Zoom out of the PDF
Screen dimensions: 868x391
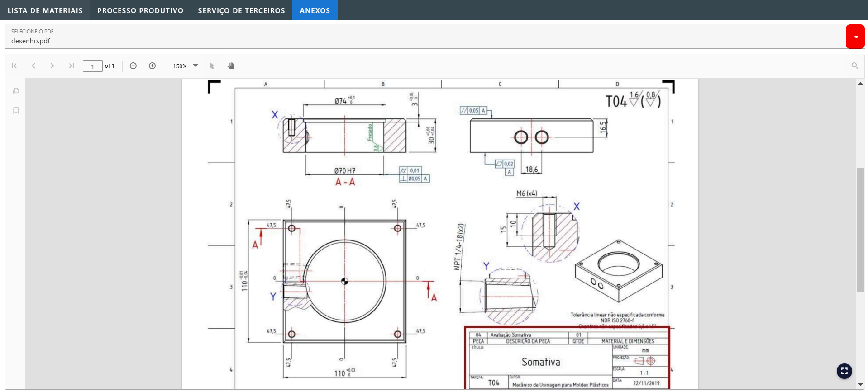tap(133, 66)
